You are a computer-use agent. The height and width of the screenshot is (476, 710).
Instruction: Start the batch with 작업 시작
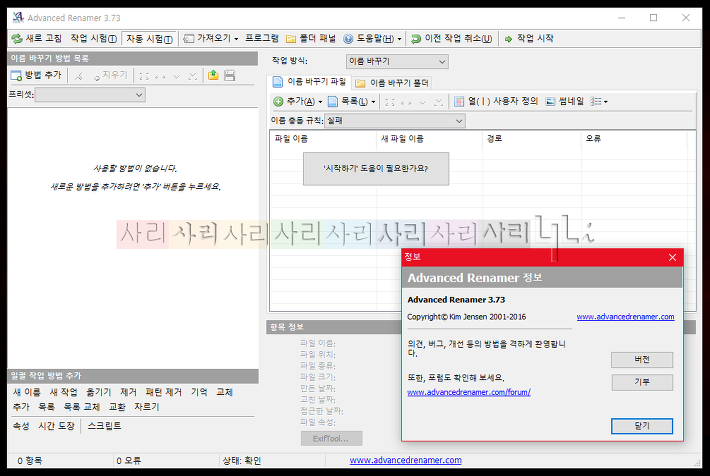point(529,38)
